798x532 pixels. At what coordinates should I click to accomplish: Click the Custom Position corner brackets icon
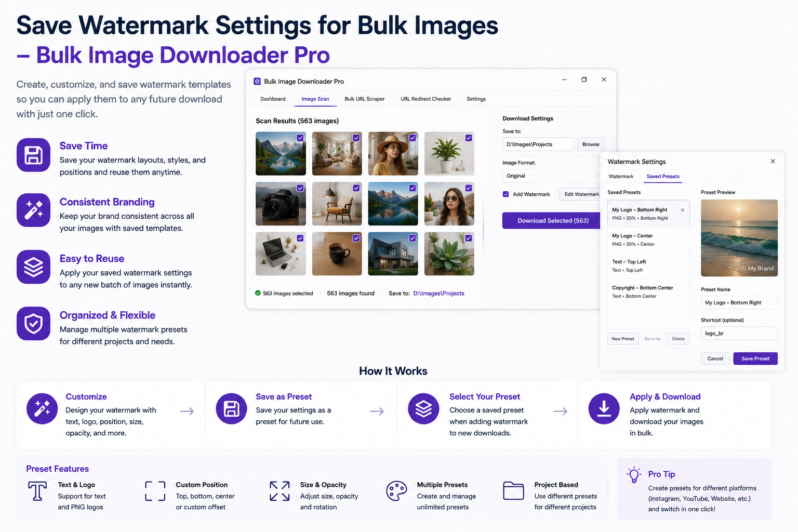point(155,491)
